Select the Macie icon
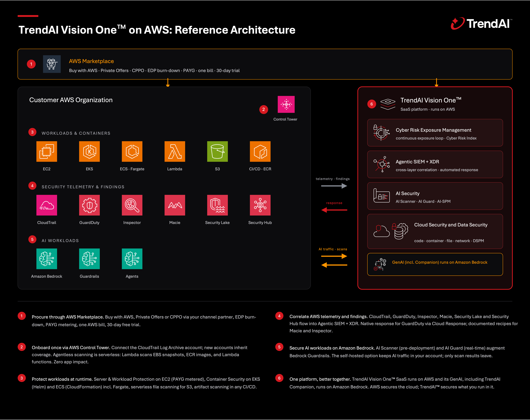Image resolution: width=530 pixels, height=420 pixels. pos(175,205)
